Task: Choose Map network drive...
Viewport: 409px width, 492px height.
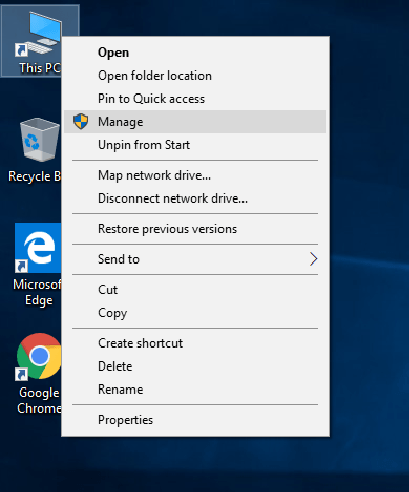Action: [195, 175]
